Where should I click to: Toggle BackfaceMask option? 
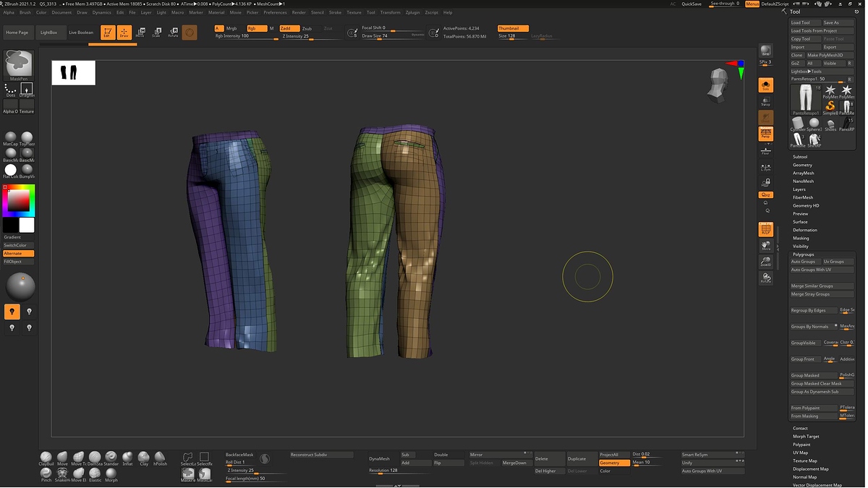[x=239, y=455]
